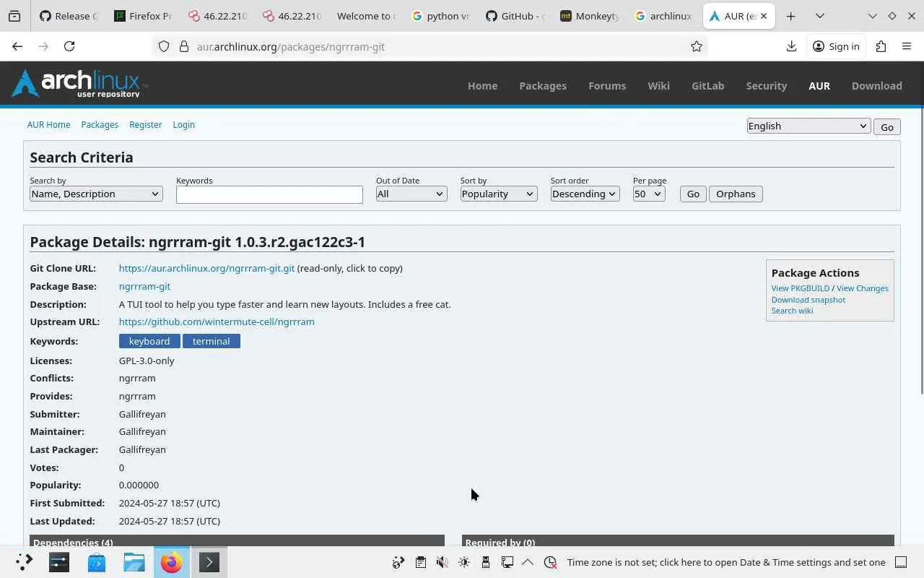
Task: Switch to Firefox in the taskbar
Action: pyautogui.click(x=172, y=562)
